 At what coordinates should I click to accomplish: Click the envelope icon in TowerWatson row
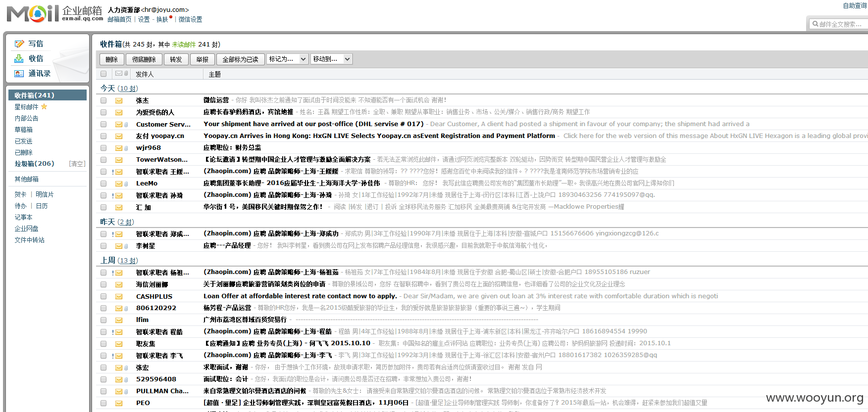click(119, 160)
